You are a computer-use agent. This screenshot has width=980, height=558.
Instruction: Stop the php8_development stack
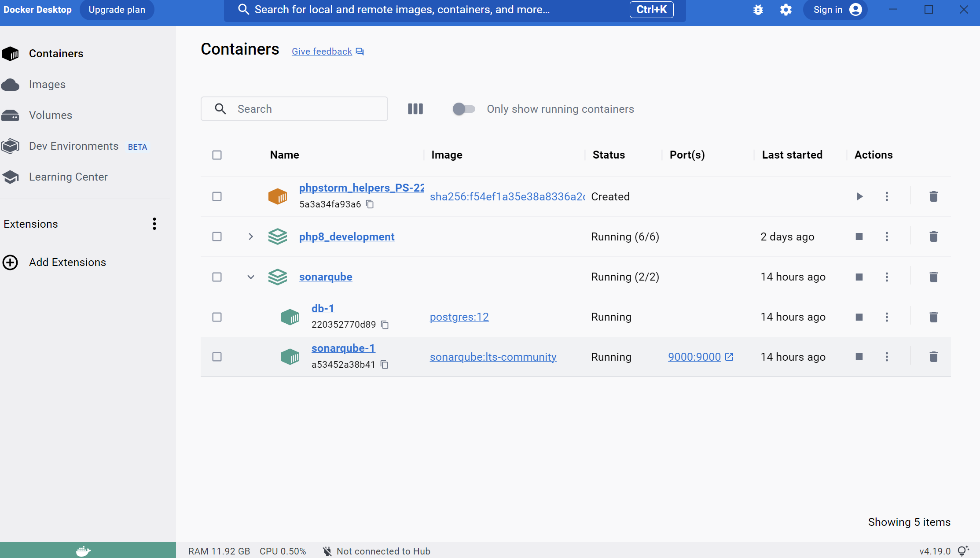[x=859, y=237]
